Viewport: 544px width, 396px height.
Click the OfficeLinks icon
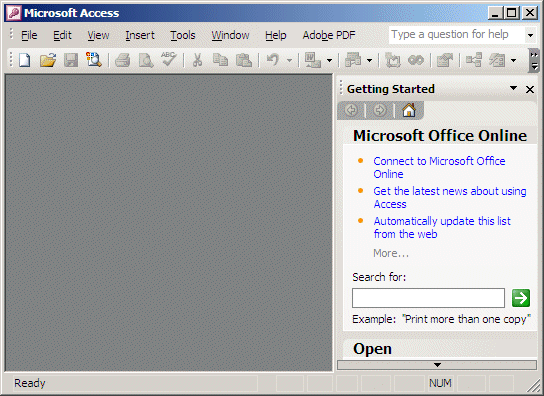click(x=313, y=60)
